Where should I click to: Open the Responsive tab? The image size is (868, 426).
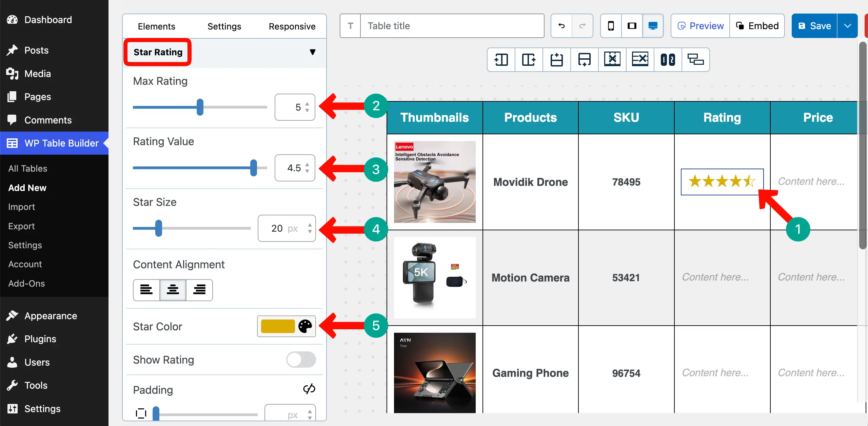[x=292, y=26]
